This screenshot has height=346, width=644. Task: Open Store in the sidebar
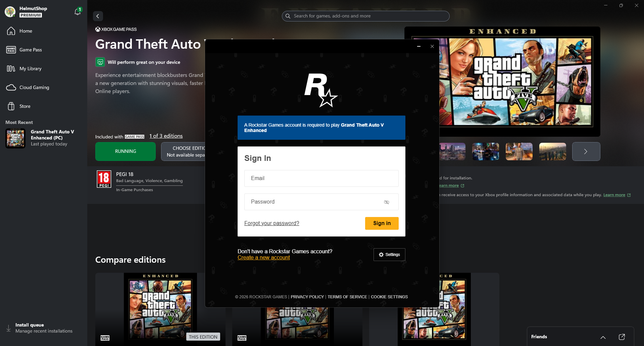(44, 106)
